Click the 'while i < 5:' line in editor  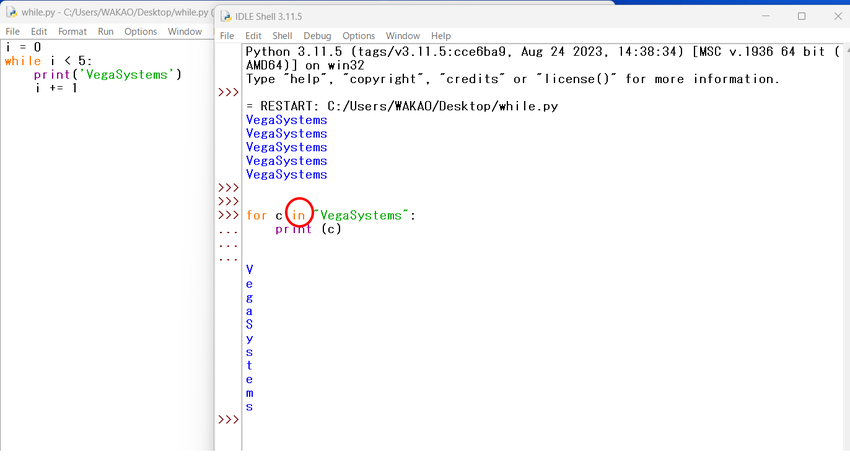tap(48, 61)
